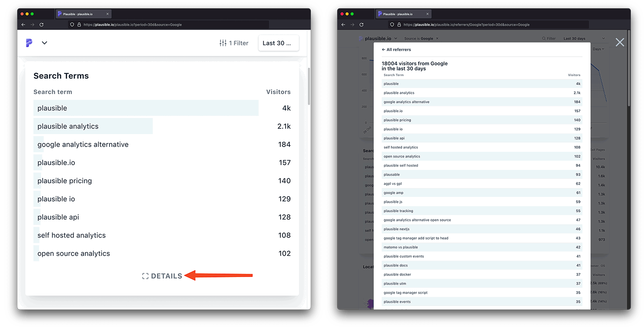Click 'plausible self hosted' in referrers modal
Viewport: 644px width, 327px height.
pyautogui.click(x=482, y=166)
